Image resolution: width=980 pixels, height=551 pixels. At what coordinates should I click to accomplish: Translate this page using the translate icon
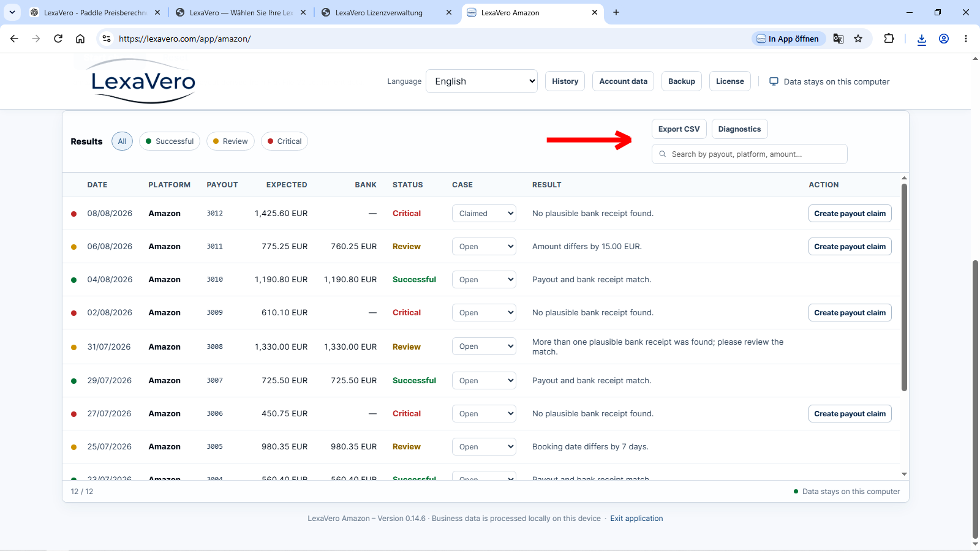coord(839,39)
